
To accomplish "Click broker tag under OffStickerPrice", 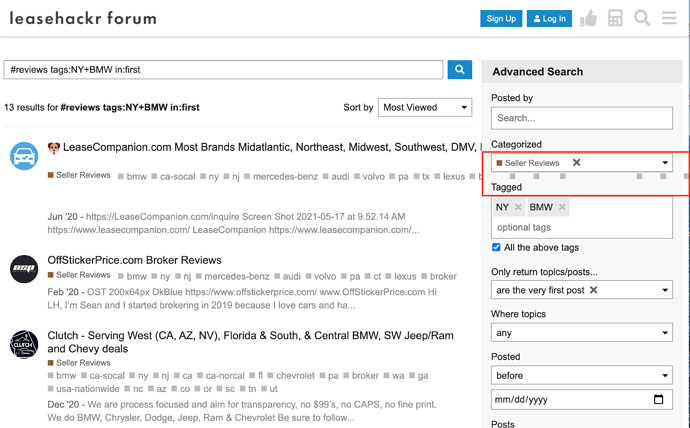I will [x=439, y=276].
